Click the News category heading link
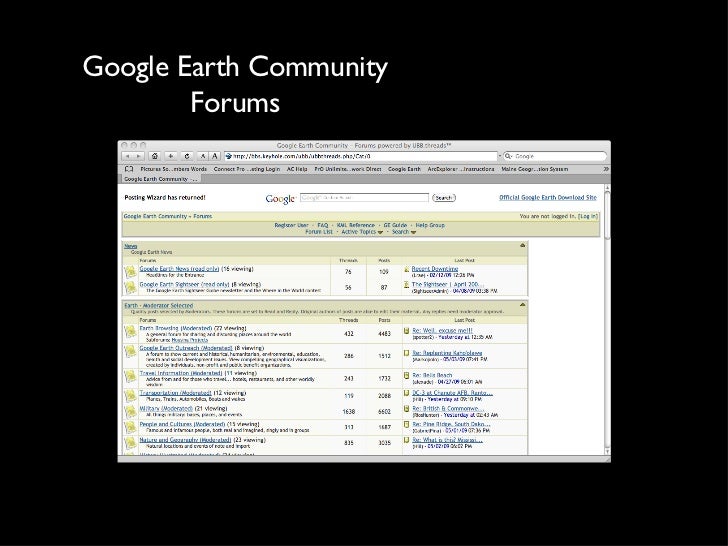The width and height of the screenshot is (728, 546). tap(130, 246)
